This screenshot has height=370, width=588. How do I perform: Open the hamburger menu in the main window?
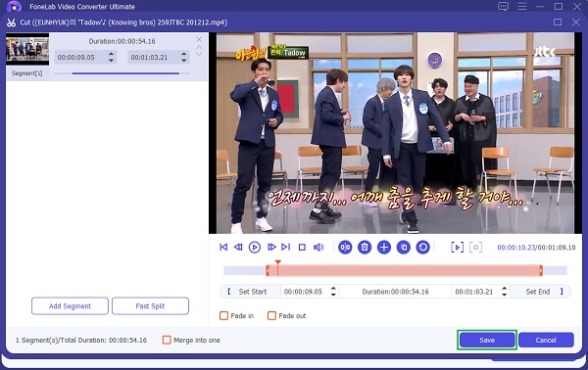click(522, 7)
